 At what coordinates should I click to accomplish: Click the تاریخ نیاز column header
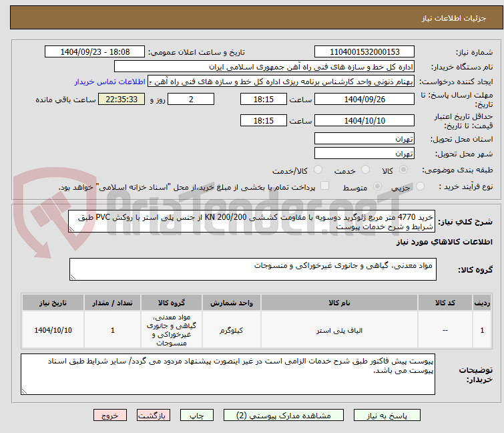(x=53, y=303)
